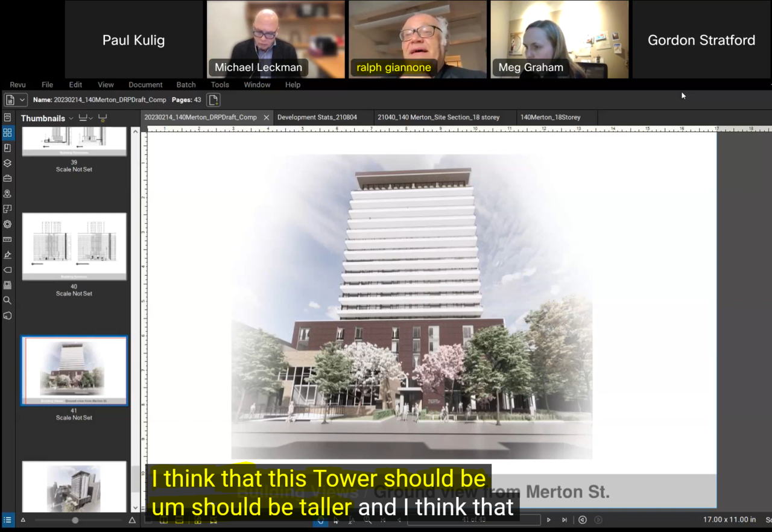Open the Search magnifier panel icon
This screenshot has height=532, width=772.
7,300
